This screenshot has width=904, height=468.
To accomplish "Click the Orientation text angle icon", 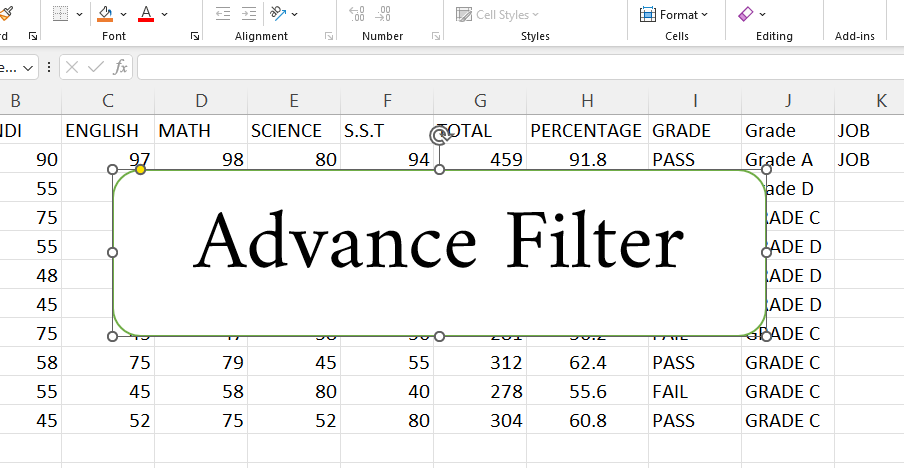I will pos(279,14).
